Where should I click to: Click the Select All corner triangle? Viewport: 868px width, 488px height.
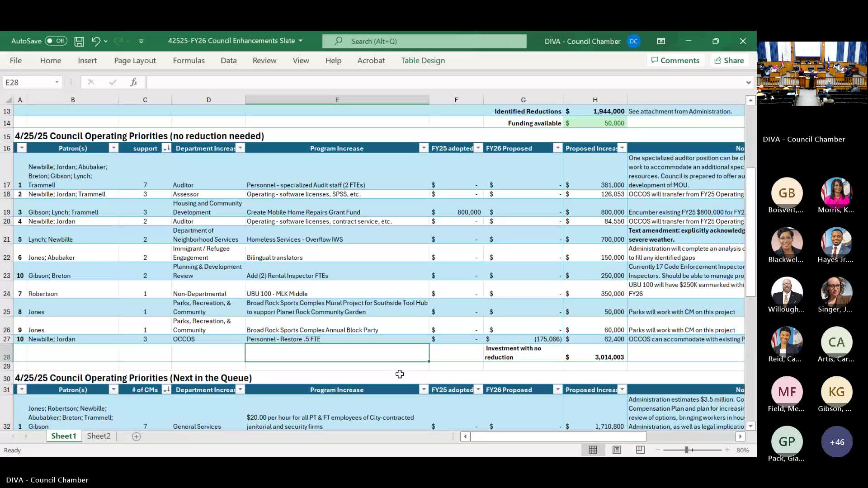(x=9, y=100)
